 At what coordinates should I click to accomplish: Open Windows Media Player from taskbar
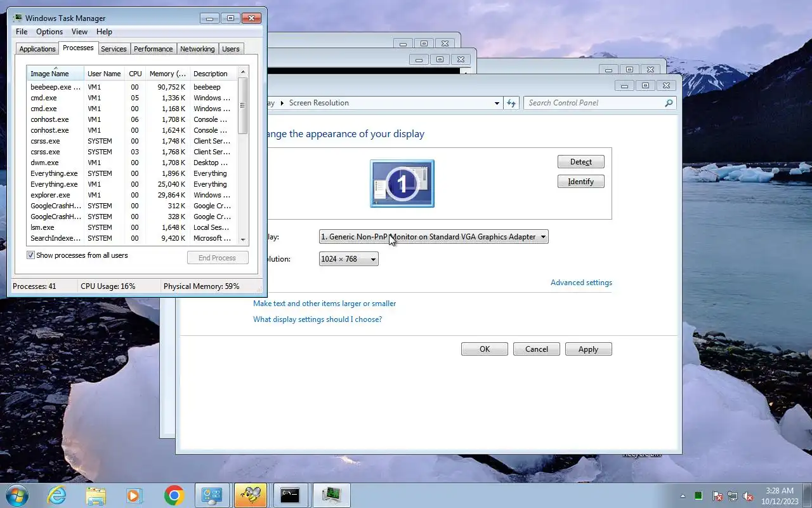pos(134,495)
